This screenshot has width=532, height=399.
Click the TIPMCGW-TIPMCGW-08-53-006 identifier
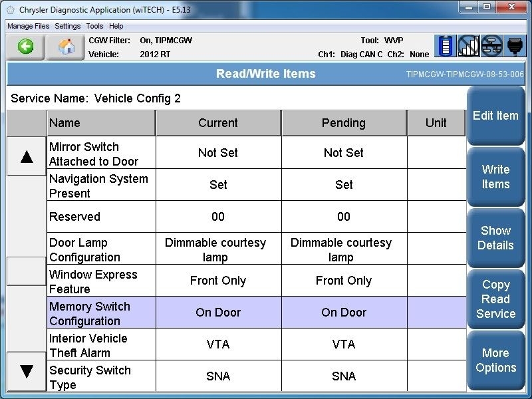tap(465, 74)
